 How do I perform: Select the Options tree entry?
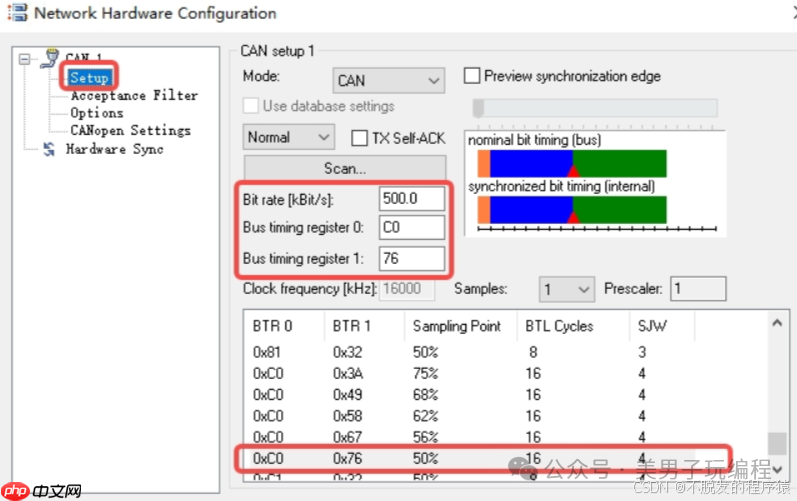97,113
